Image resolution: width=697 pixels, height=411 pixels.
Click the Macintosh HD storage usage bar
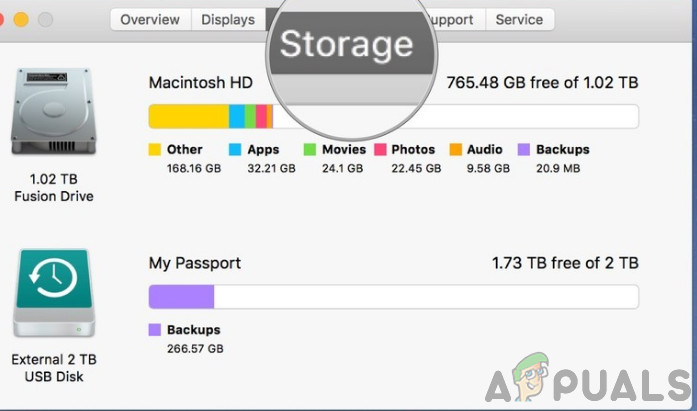(393, 117)
